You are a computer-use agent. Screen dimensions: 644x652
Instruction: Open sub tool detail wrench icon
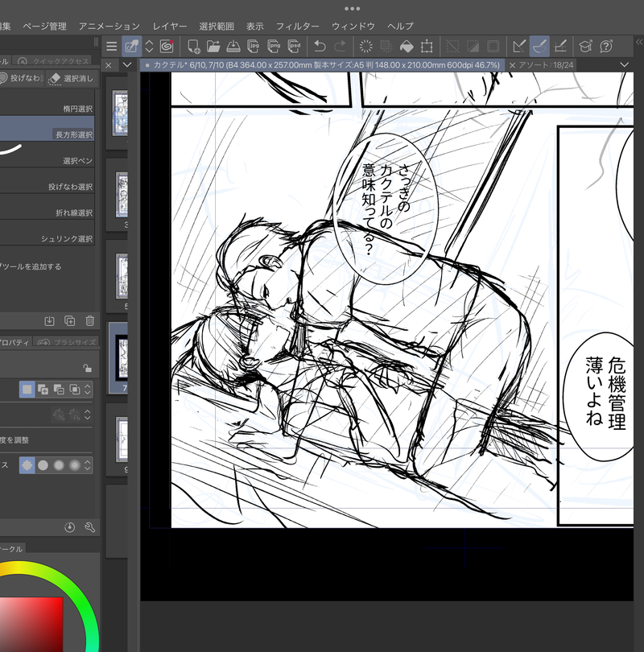point(90,528)
